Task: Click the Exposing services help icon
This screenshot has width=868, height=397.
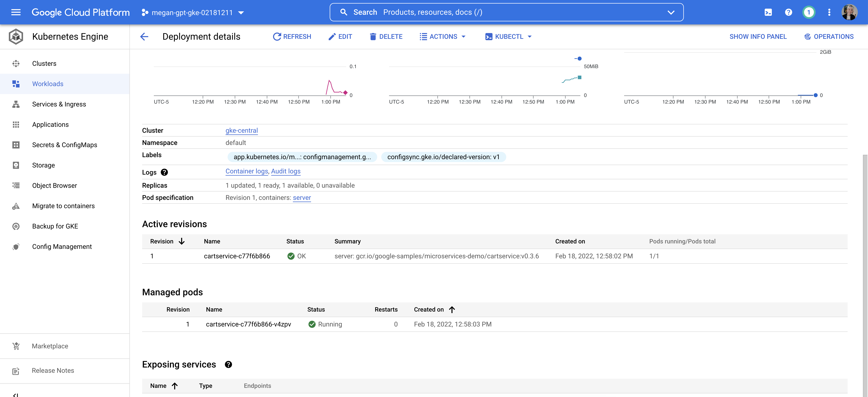Action: point(228,364)
